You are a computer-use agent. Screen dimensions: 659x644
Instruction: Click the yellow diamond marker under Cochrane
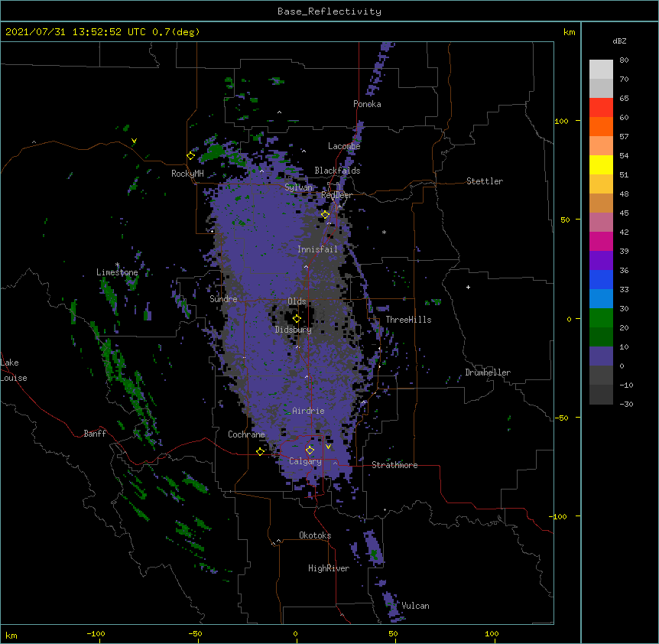[x=260, y=451]
